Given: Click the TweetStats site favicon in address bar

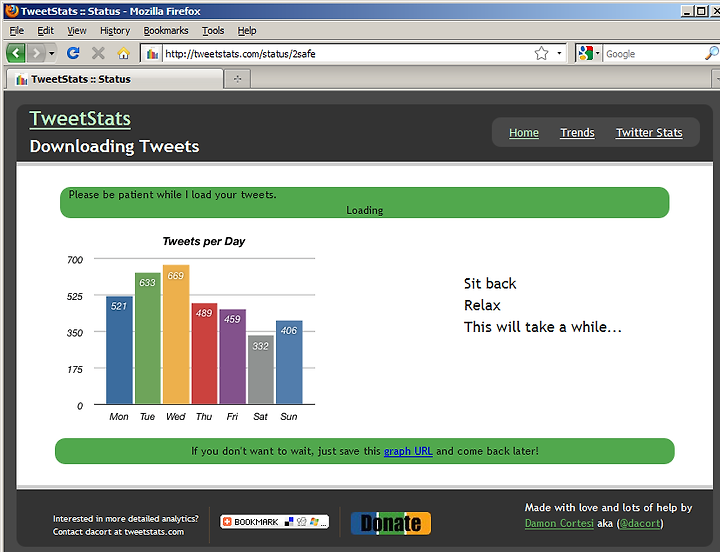Looking at the screenshot, I should (152, 54).
